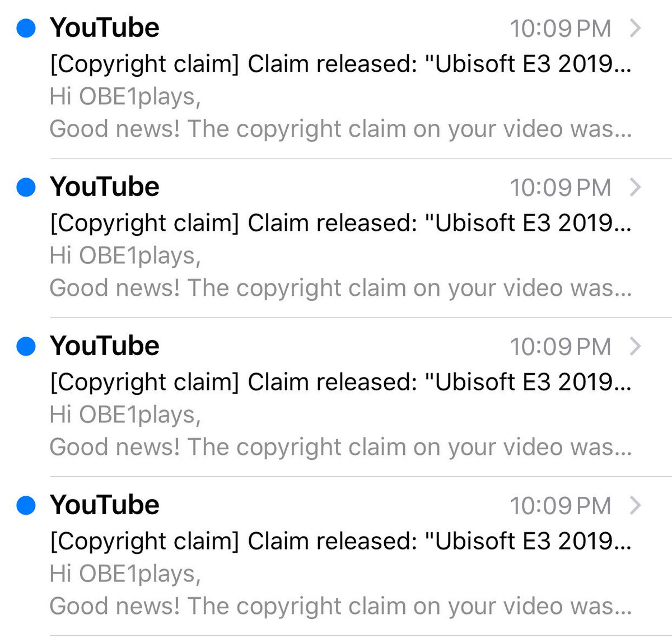Tap 'Hi OBE1plays' preview in fourth email
672x638 pixels.
[125, 574]
